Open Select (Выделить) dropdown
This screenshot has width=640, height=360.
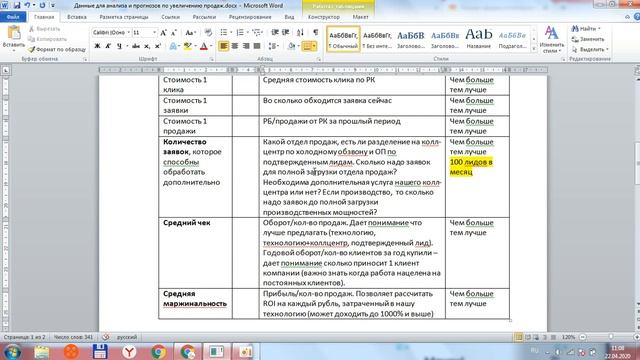click(x=590, y=49)
